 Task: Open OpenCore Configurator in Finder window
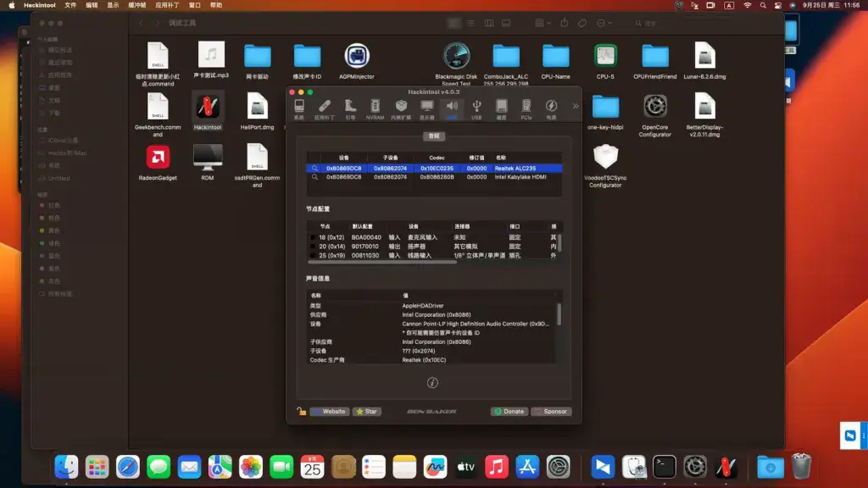coord(655,115)
